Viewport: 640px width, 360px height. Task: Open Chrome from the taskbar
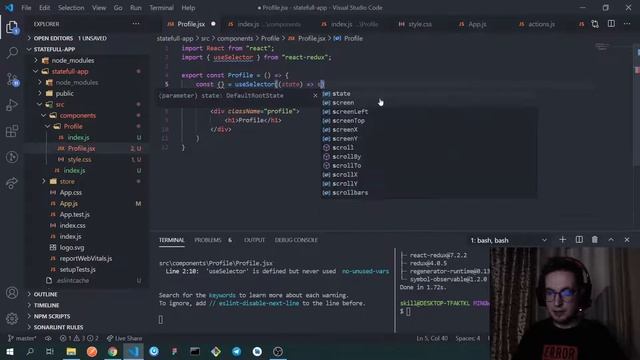click(x=113, y=351)
